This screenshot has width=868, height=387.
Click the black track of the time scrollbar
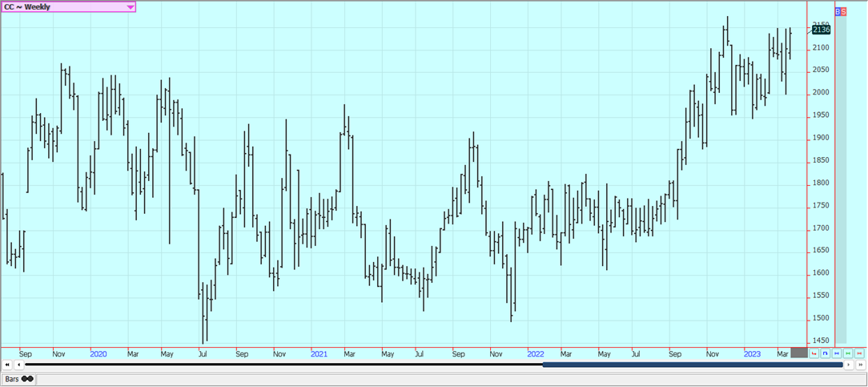tap(283, 365)
